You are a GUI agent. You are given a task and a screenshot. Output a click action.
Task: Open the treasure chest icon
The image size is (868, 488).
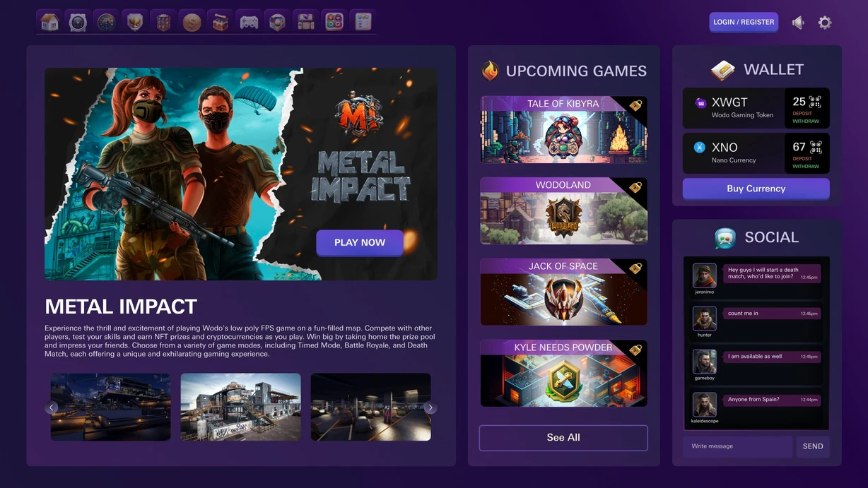[x=221, y=22]
